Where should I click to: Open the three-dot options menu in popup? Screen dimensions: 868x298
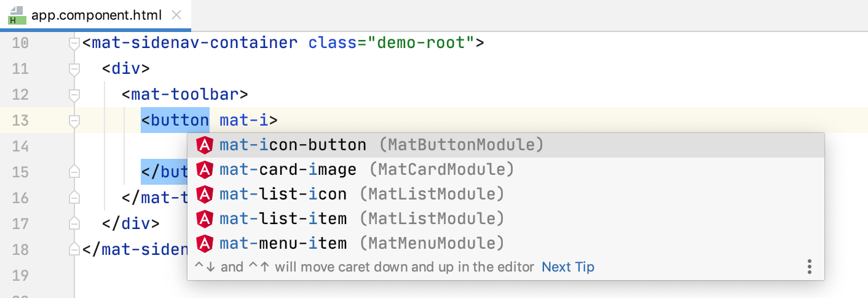(x=810, y=267)
